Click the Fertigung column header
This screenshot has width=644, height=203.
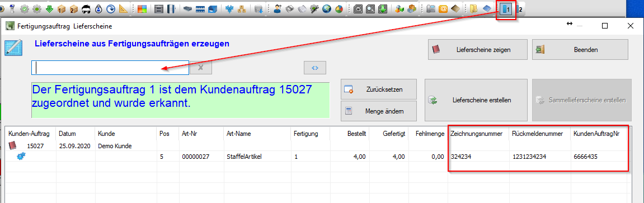click(306, 134)
